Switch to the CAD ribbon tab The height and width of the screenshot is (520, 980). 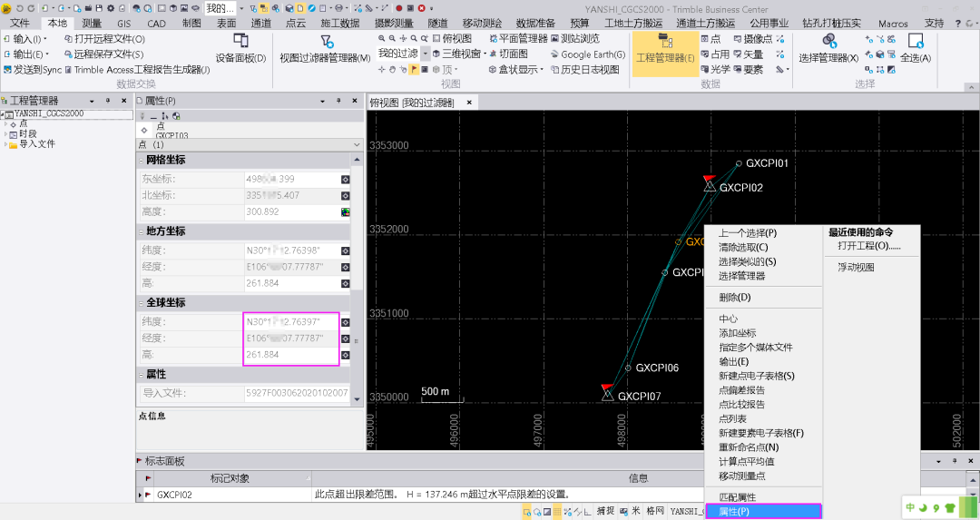(x=156, y=23)
